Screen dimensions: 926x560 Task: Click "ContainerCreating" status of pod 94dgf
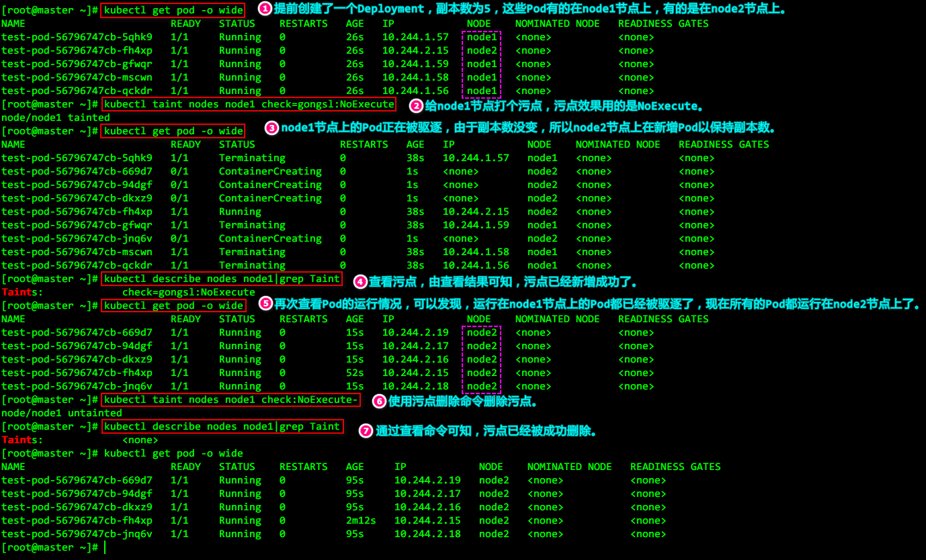point(270,185)
